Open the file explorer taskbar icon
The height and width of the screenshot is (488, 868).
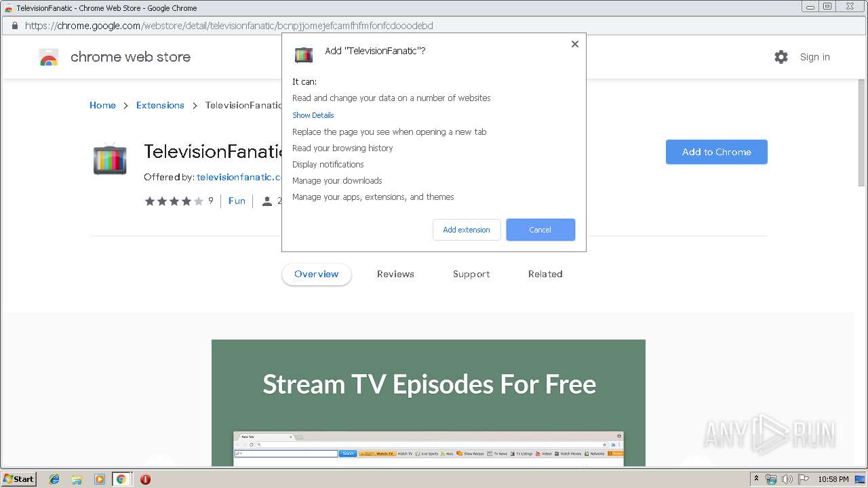tap(77, 479)
